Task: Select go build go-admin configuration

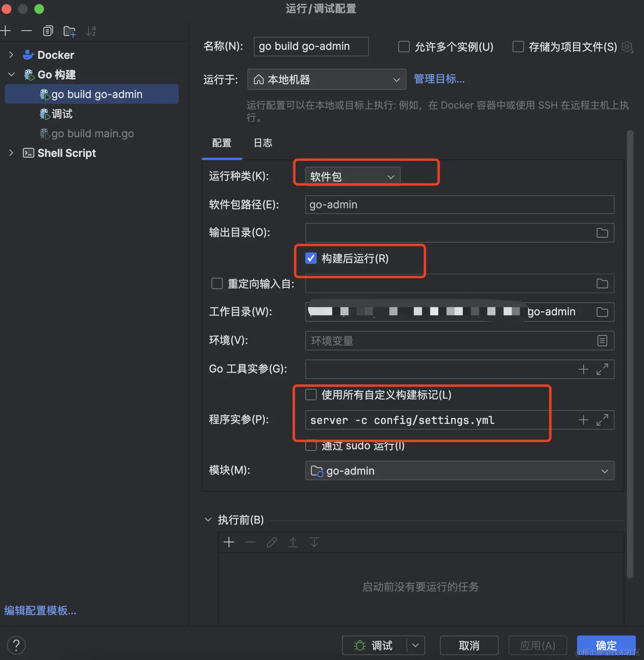Action: coord(92,94)
